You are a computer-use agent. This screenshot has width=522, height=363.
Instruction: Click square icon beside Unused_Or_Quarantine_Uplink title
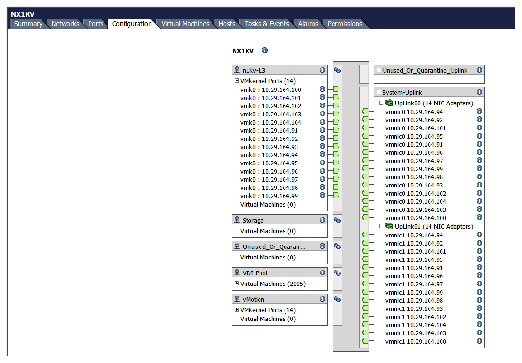coord(379,70)
